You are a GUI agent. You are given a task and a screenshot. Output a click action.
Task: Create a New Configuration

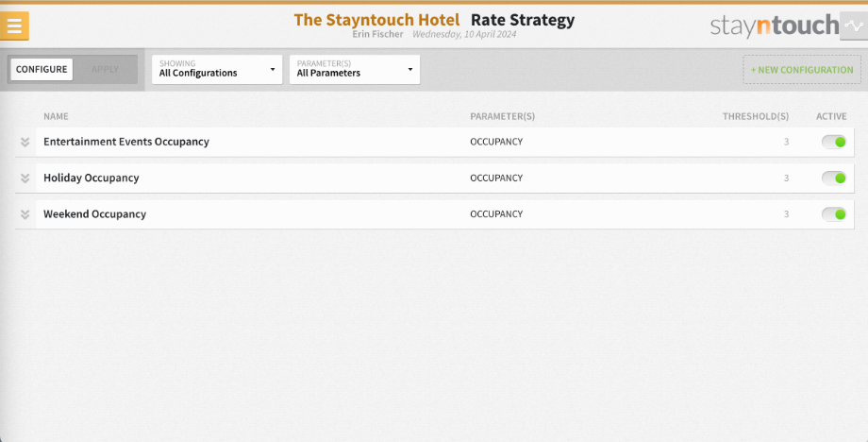click(x=802, y=70)
